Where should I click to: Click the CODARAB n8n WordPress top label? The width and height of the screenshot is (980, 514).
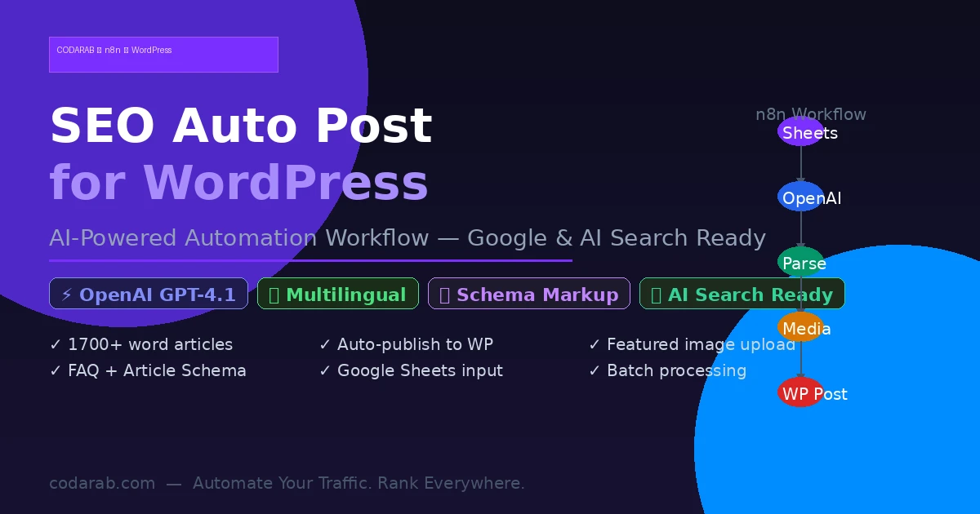click(163, 54)
